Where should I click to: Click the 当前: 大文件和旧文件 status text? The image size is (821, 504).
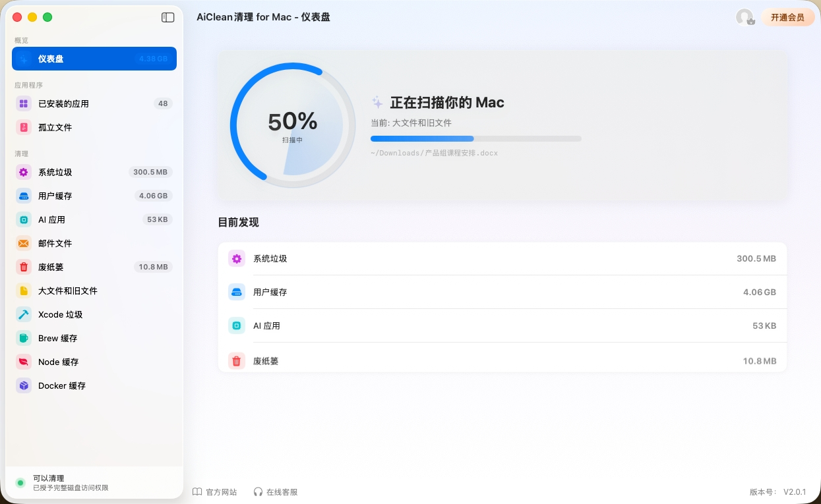(411, 123)
